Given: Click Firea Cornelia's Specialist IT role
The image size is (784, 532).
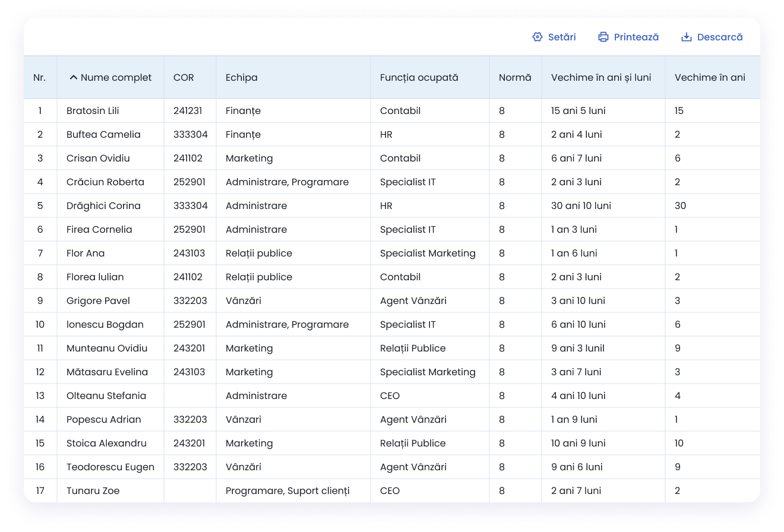Looking at the screenshot, I should (x=408, y=229).
